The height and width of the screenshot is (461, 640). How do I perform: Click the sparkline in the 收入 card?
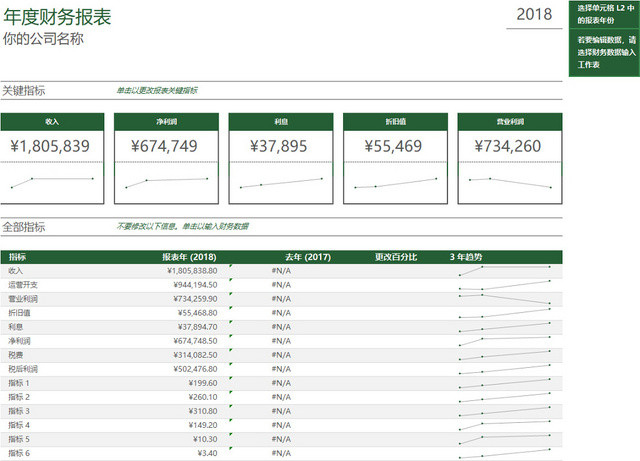52,183
